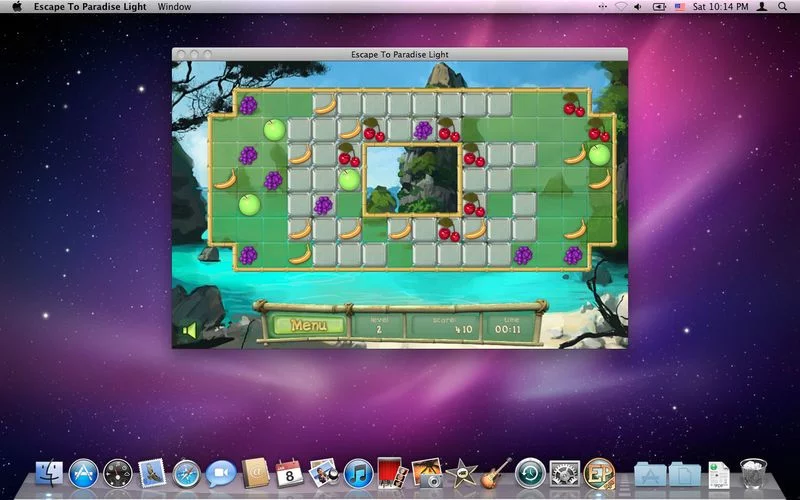
Task: Launch iPhoto from the dock
Action: click(427, 473)
